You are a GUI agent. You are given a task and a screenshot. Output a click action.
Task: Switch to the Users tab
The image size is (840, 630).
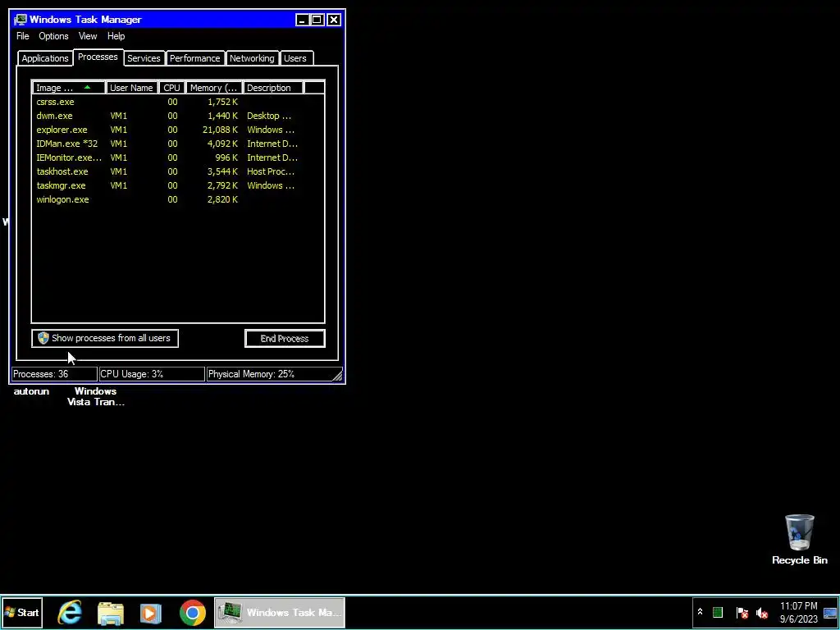coord(295,58)
